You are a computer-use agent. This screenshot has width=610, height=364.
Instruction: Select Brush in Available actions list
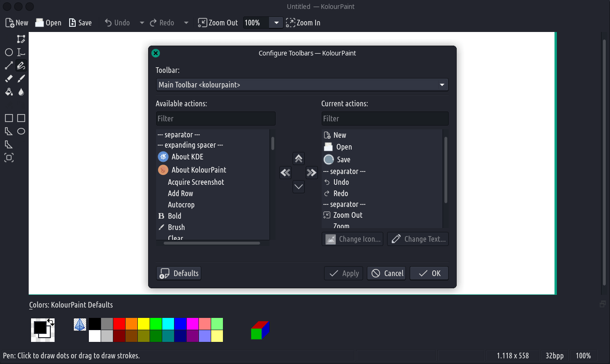tap(213, 227)
